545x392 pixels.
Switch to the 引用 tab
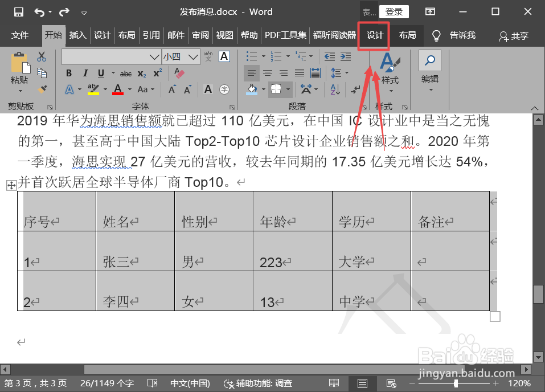(151, 35)
